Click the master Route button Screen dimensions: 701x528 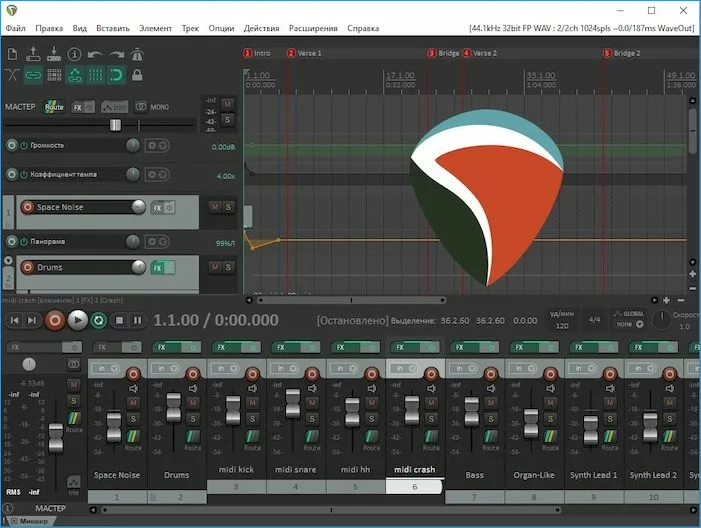[x=54, y=107]
